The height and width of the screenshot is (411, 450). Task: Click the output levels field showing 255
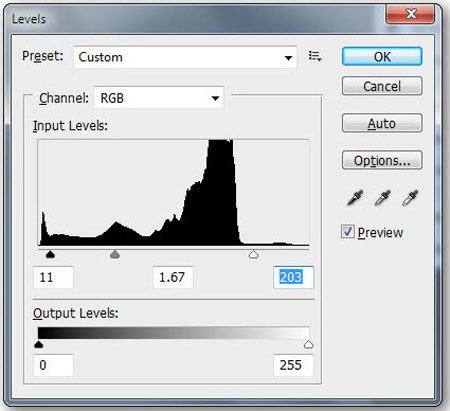293,365
